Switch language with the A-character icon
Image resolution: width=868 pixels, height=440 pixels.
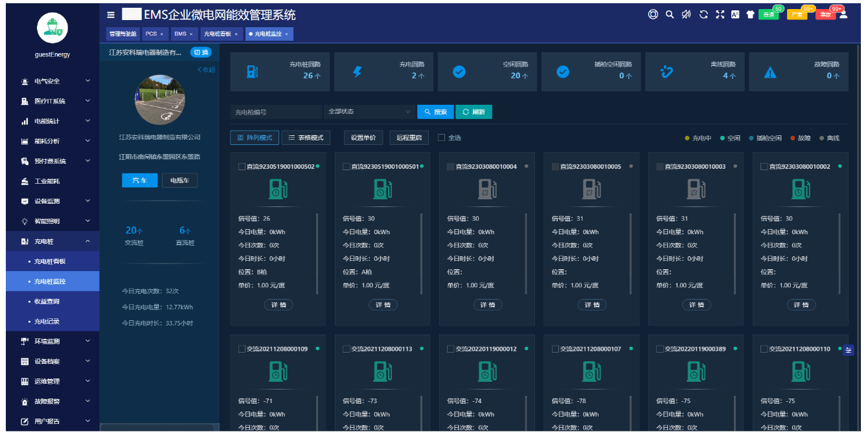pos(735,14)
